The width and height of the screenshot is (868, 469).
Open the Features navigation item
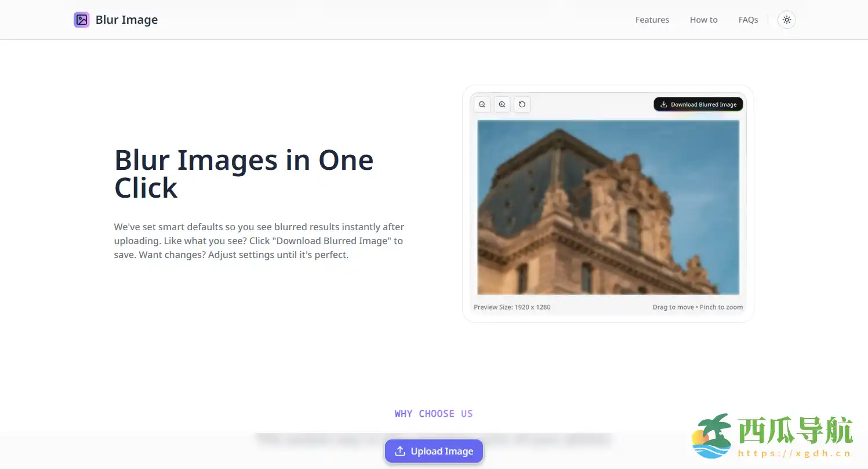(652, 20)
